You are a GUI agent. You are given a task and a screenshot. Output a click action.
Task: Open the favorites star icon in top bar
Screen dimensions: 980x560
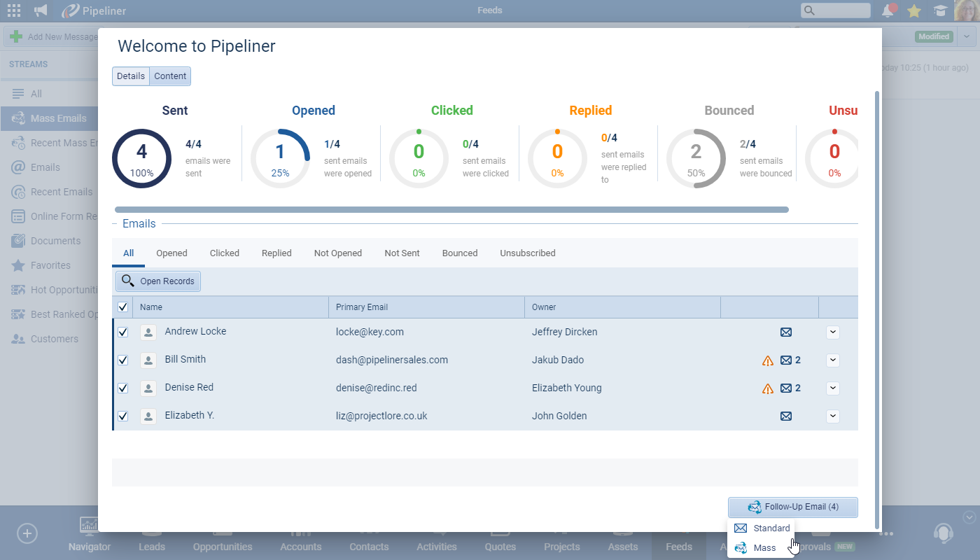[x=913, y=10]
